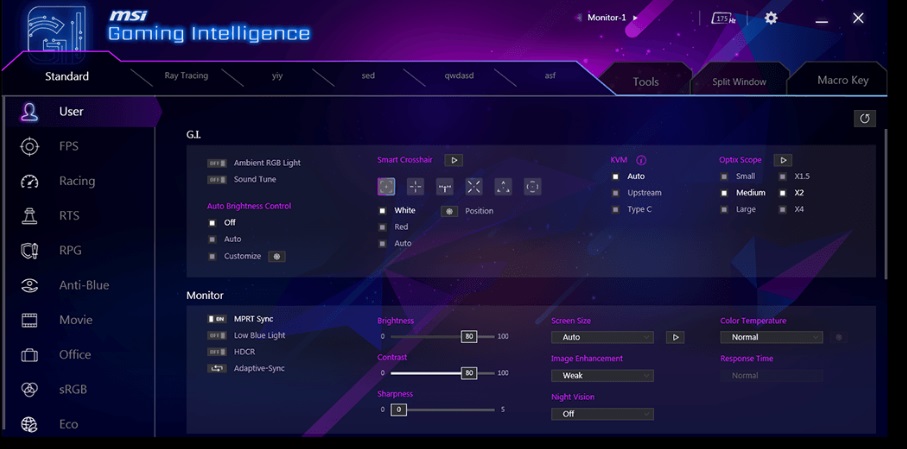Open the Image Enhancement dropdown

coord(602,376)
